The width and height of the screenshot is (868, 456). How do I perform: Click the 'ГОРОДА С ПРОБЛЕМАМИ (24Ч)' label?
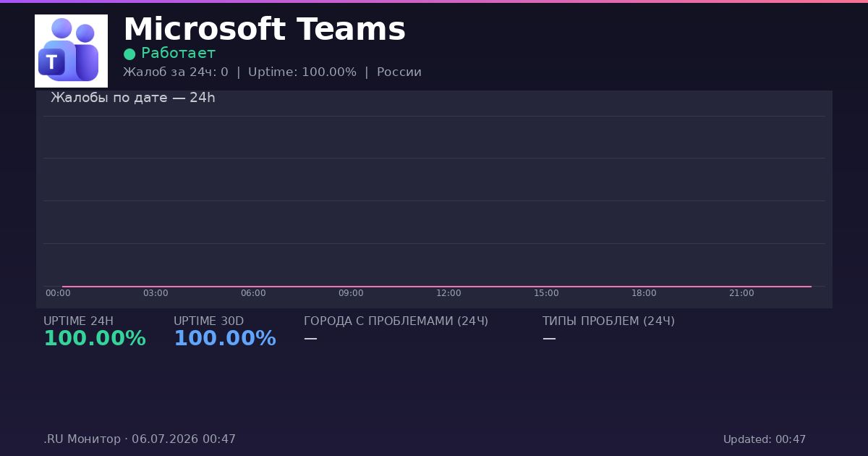tap(396, 321)
